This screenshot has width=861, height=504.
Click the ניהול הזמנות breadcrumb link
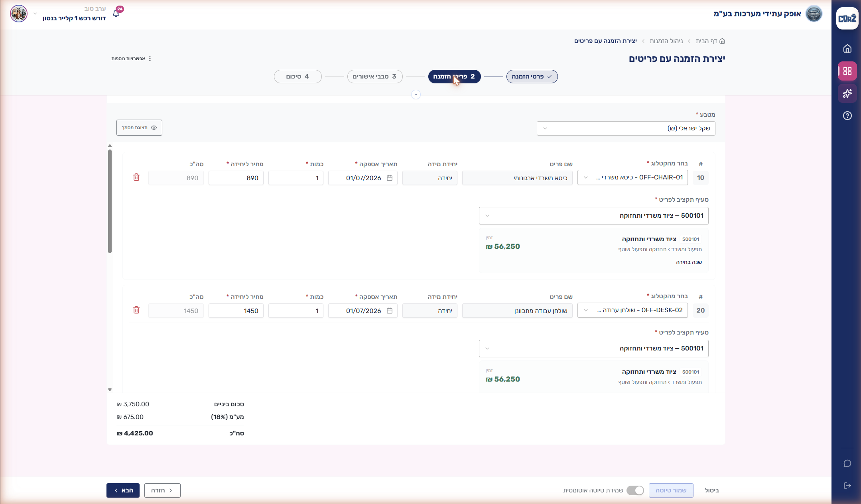tap(666, 41)
